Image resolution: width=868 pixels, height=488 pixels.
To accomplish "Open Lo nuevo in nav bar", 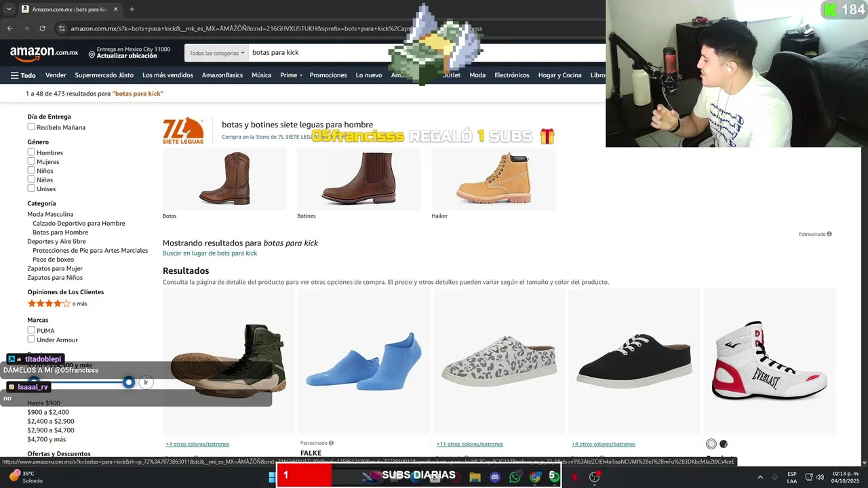I will (x=369, y=75).
